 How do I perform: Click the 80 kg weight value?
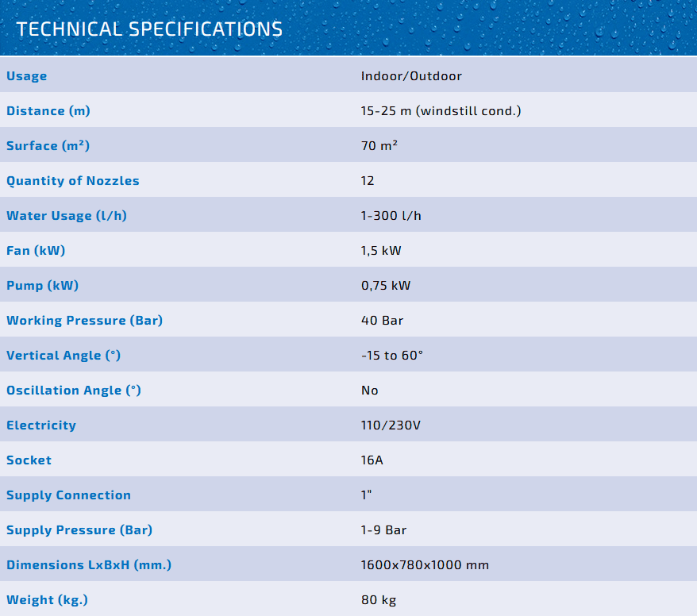379,600
